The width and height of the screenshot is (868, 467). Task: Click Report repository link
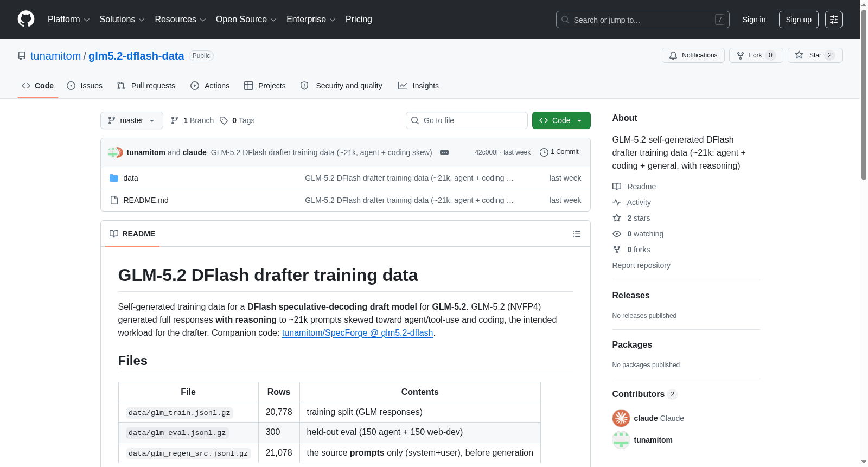tap(641, 265)
